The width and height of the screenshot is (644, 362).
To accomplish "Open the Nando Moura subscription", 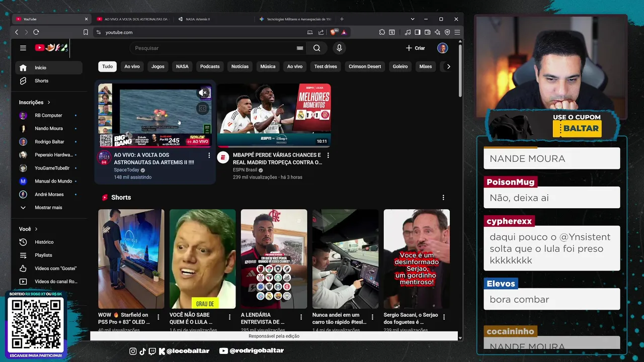I will [48, 129].
